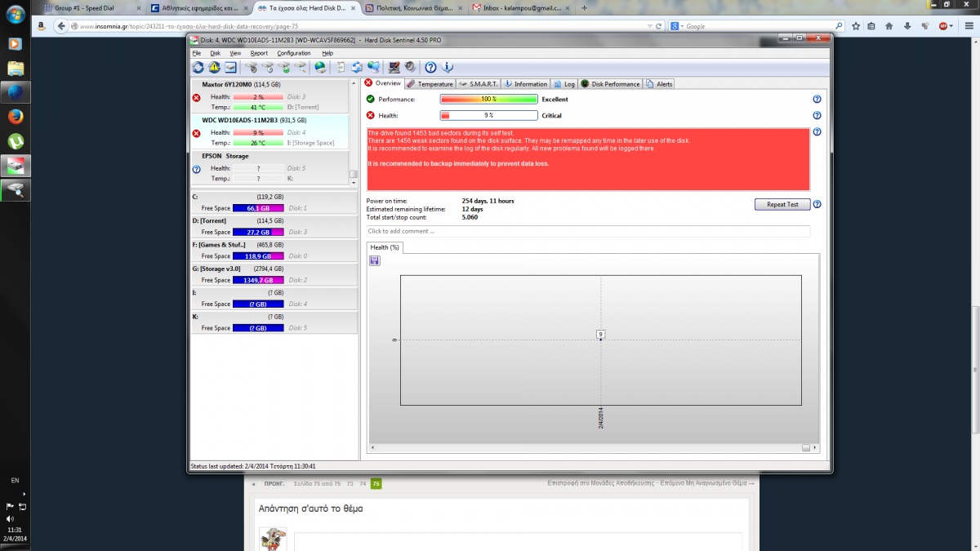
Task: Click the C: partition free space bar
Action: coord(258,208)
